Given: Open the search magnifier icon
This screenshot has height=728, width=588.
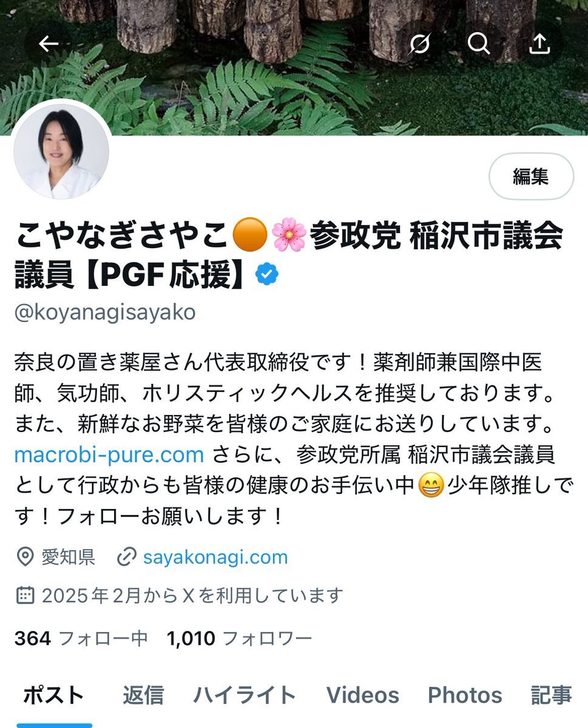Looking at the screenshot, I should 479,44.
